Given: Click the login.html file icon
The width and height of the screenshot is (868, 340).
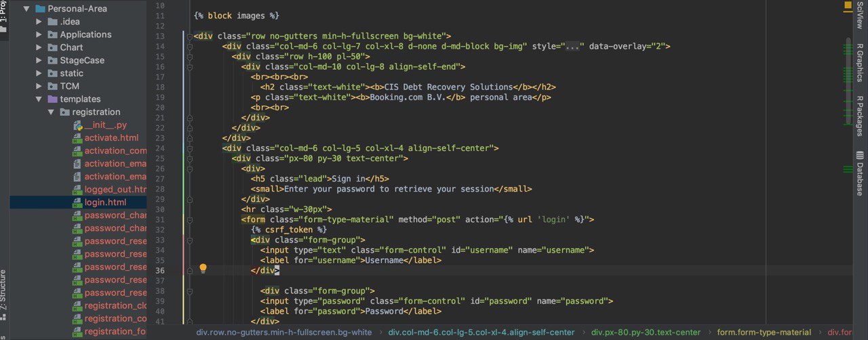Looking at the screenshot, I should [77, 203].
